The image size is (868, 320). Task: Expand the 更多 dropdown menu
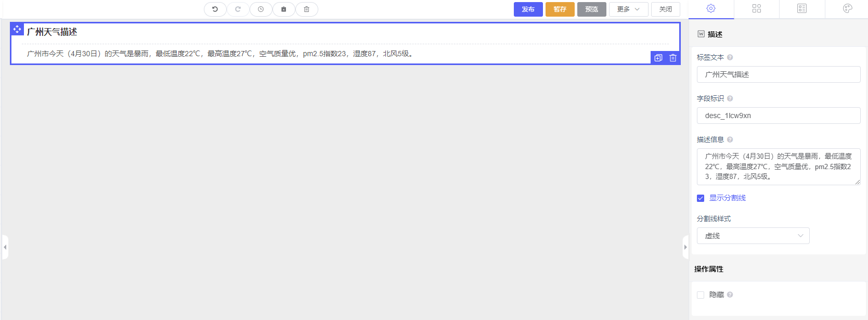(x=628, y=9)
